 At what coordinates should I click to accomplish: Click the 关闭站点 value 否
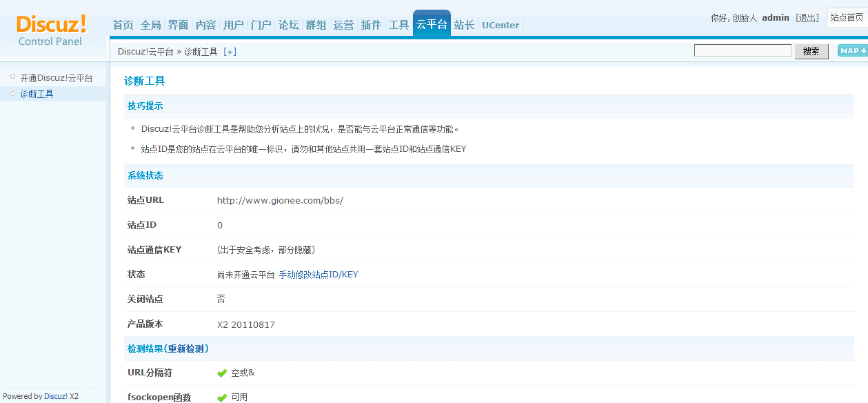pyautogui.click(x=221, y=299)
